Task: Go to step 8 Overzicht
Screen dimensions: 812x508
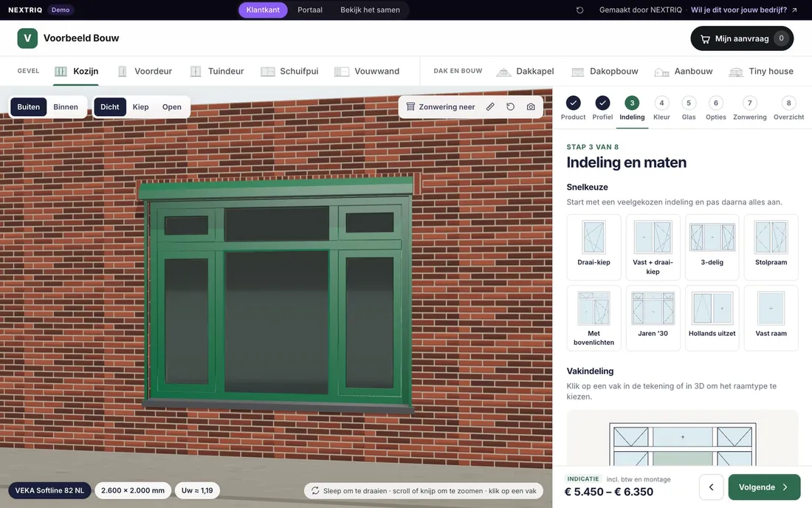Action: pos(788,109)
